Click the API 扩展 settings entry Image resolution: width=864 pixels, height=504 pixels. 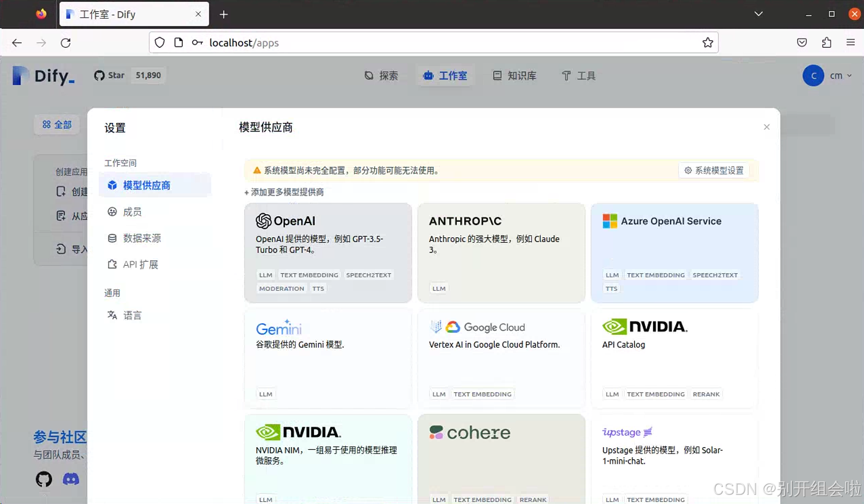tap(139, 264)
